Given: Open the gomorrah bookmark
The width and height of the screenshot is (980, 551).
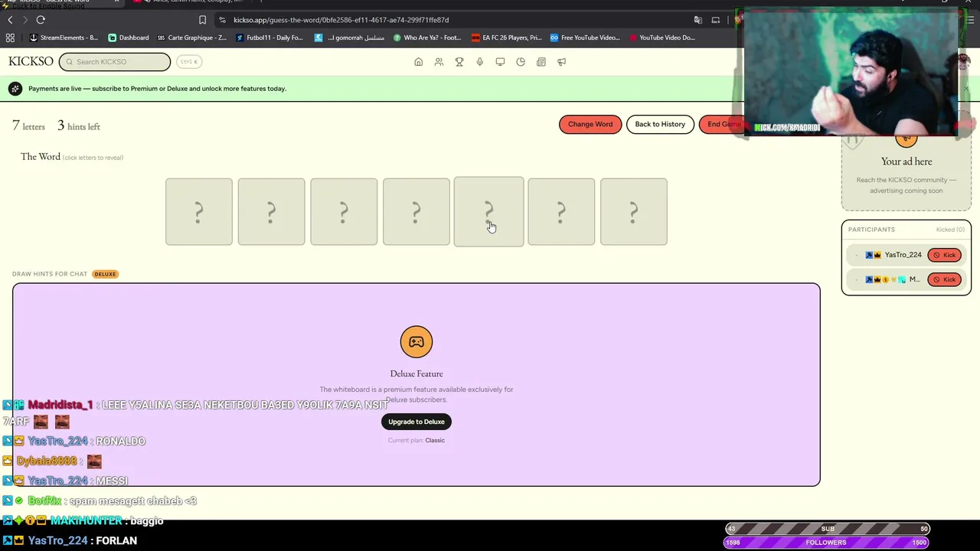Looking at the screenshot, I should point(349,37).
